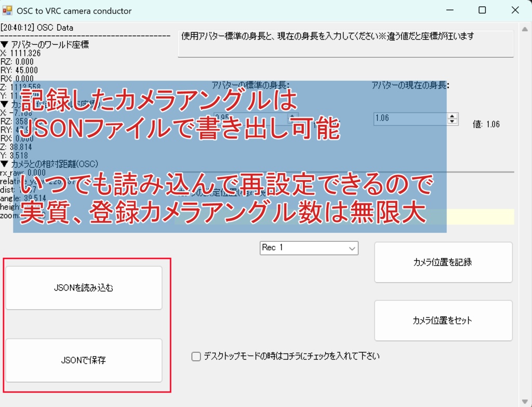Increase the 現在の身長 value with stepper
Screen dimensions: 532x407
(x=453, y=115)
